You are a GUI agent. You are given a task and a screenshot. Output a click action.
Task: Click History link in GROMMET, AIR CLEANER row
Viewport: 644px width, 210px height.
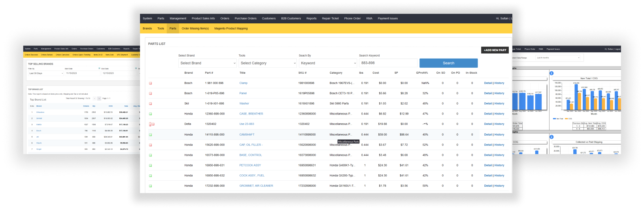(499, 186)
